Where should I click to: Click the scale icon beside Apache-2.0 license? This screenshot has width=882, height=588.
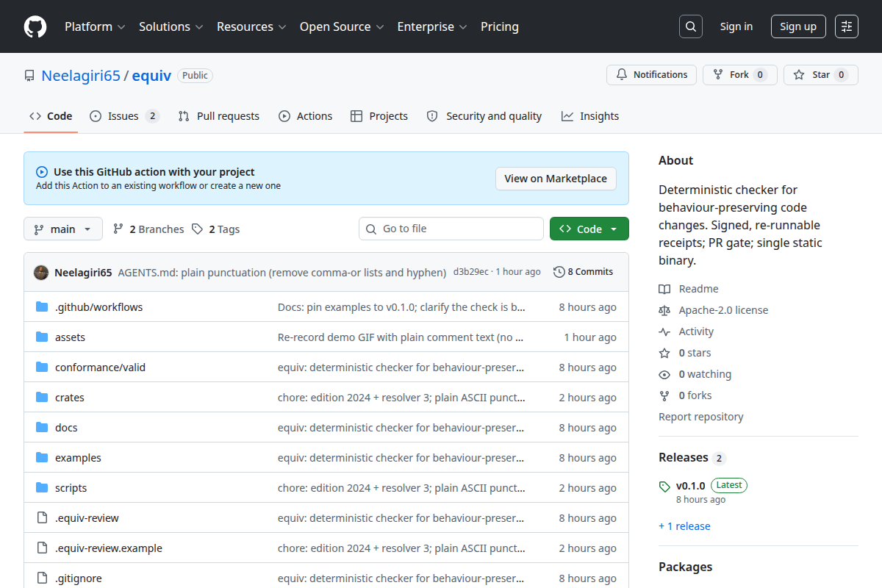[664, 310]
